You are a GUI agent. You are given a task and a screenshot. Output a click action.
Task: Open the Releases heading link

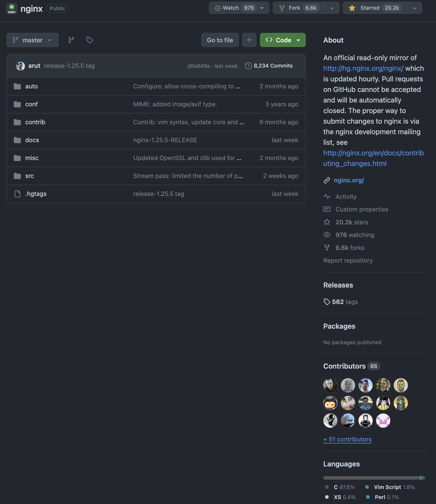point(338,285)
